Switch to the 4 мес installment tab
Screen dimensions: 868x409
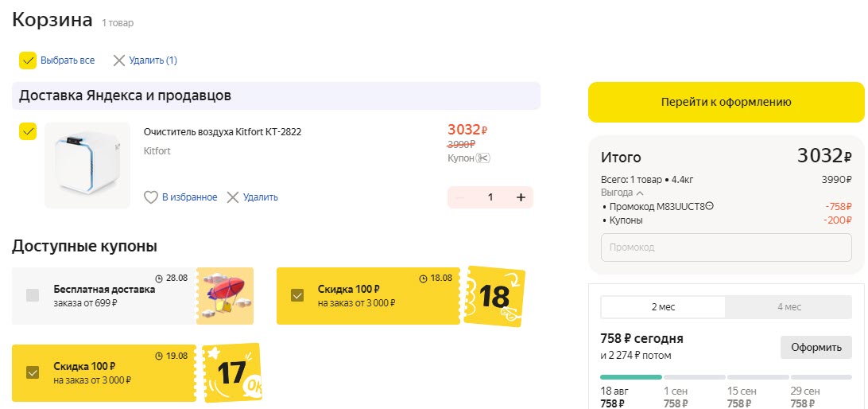[x=789, y=307]
